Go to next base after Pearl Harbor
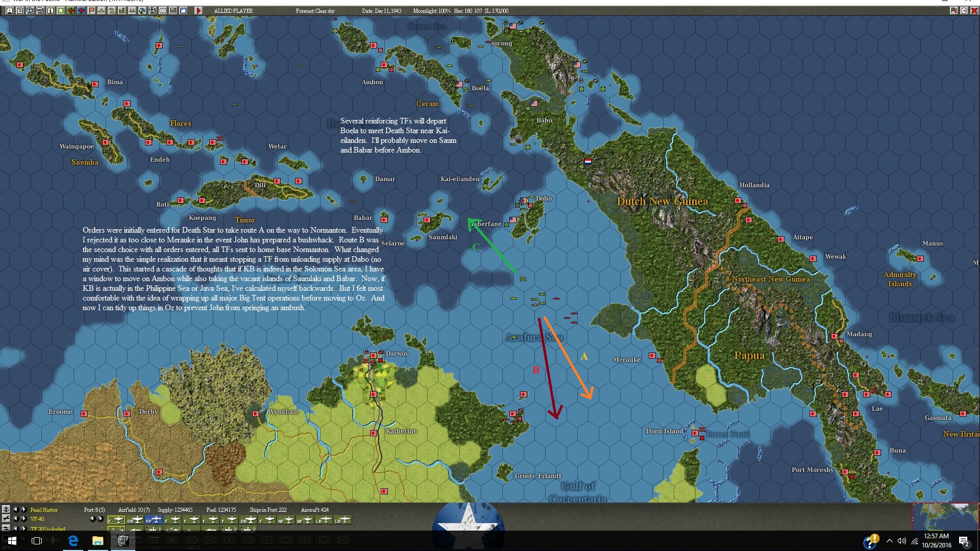The width and height of the screenshot is (980, 551). [23, 509]
